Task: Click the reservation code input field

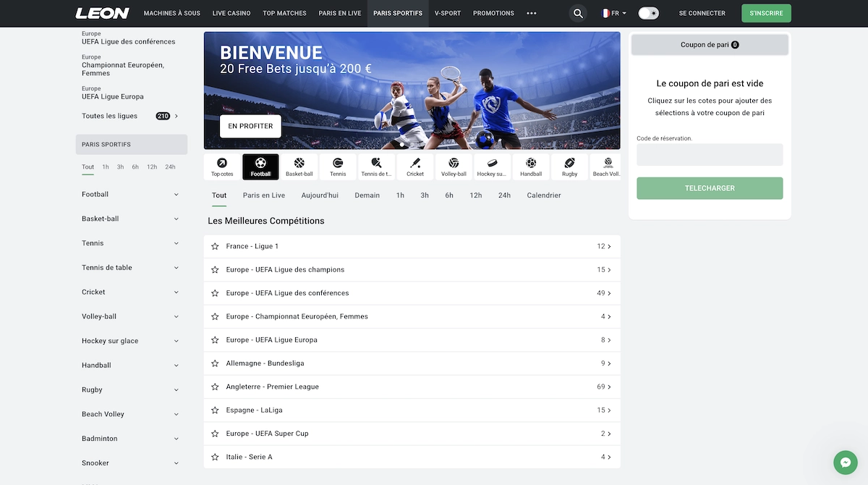Action: pyautogui.click(x=709, y=154)
